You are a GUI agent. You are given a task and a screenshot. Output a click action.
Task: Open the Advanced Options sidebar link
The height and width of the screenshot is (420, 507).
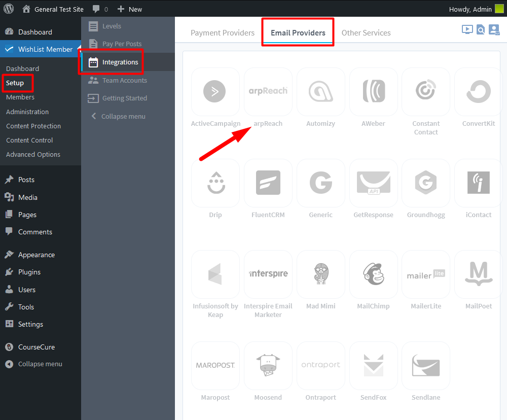coord(33,154)
